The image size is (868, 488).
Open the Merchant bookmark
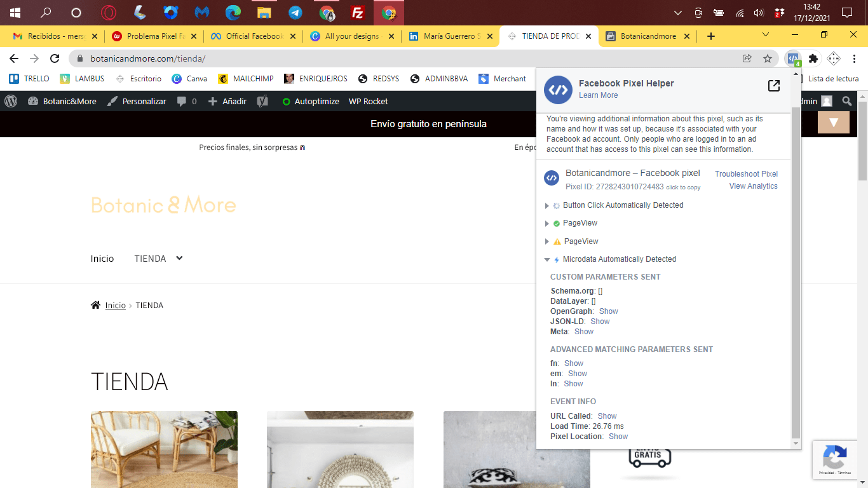(502, 79)
